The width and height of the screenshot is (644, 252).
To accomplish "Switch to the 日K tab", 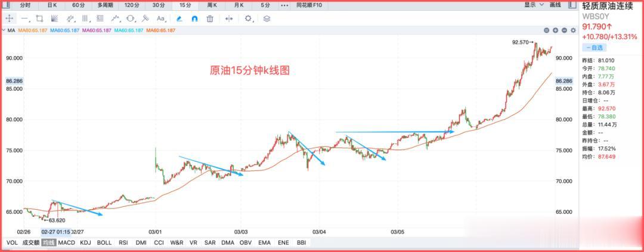I will (52, 5).
